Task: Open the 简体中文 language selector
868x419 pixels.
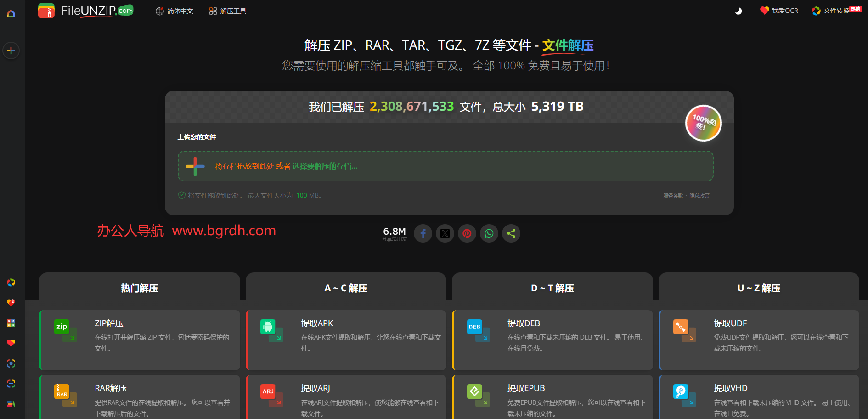Action: tap(175, 11)
